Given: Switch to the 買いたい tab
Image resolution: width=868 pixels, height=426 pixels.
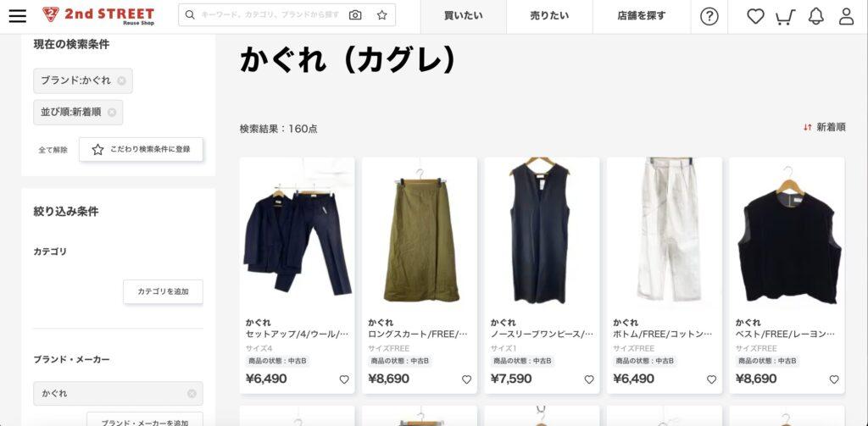Looking at the screenshot, I should tap(464, 16).
